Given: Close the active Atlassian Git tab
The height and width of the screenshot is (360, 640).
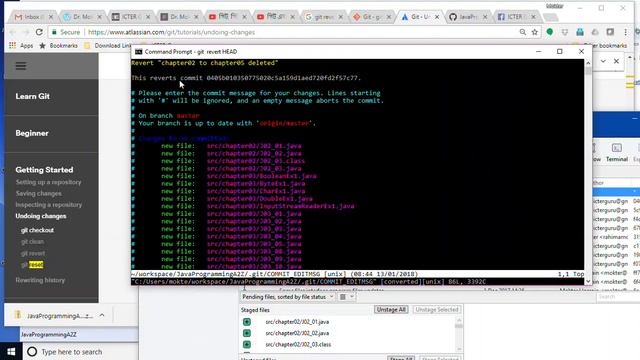Looking at the screenshot, I should coord(437,17).
